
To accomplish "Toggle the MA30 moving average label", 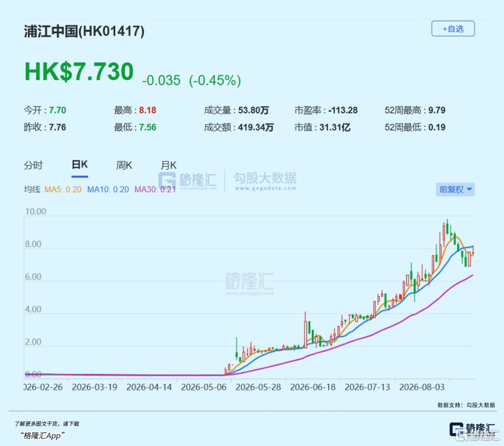I will point(155,189).
